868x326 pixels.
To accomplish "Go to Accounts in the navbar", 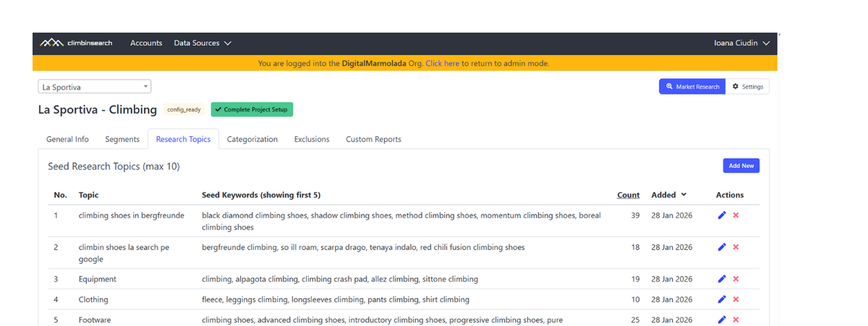I will pyautogui.click(x=146, y=43).
